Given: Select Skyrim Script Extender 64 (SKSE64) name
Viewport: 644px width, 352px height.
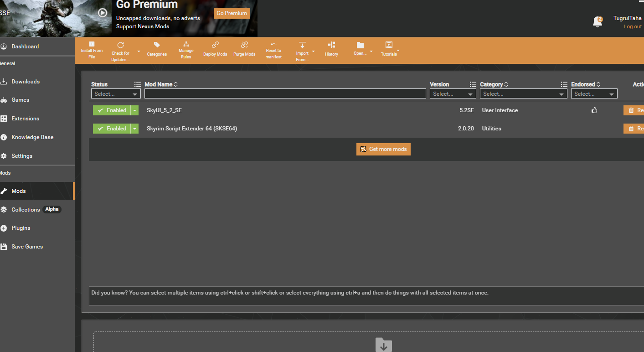Looking at the screenshot, I should (x=192, y=129).
